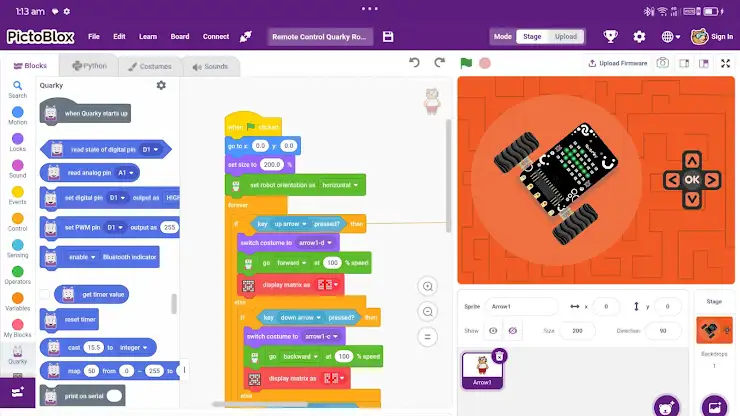Select the Quarky block category
Viewport: 740px width, 416px height.
tap(17, 355)
